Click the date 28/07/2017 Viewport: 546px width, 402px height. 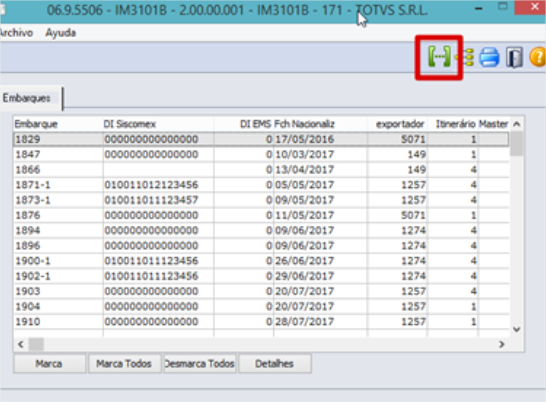pyautogui.click(x=305, y=322)
